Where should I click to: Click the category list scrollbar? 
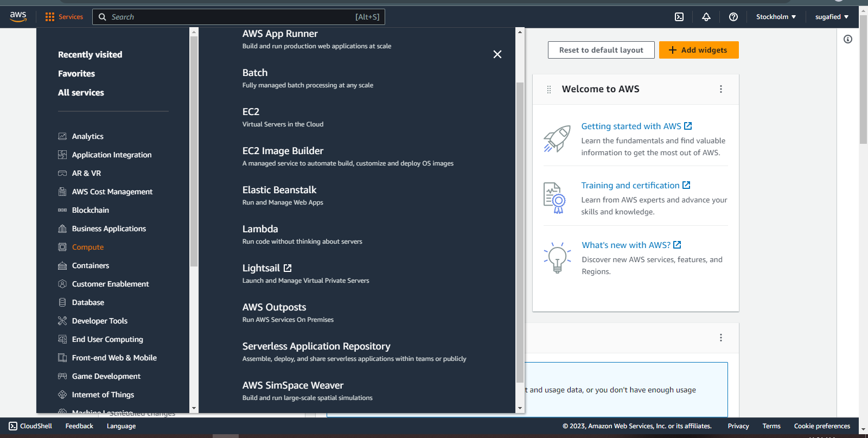194,151
